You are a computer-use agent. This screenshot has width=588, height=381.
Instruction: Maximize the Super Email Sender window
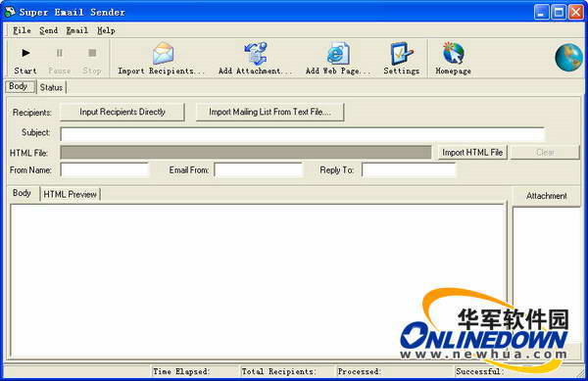559,12
